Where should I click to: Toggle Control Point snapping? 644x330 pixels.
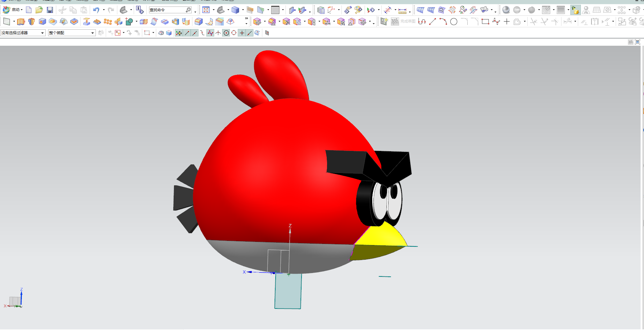(x=202, y=33)
